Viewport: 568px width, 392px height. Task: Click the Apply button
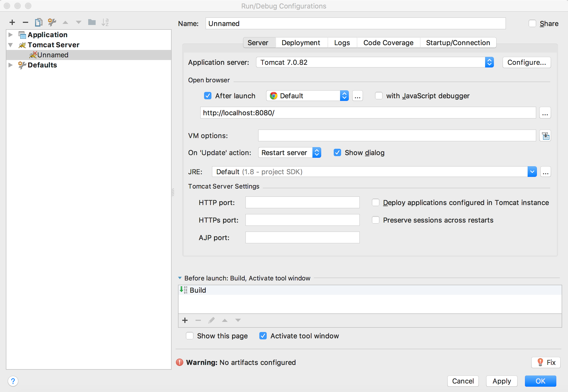[x=502, y=381]
